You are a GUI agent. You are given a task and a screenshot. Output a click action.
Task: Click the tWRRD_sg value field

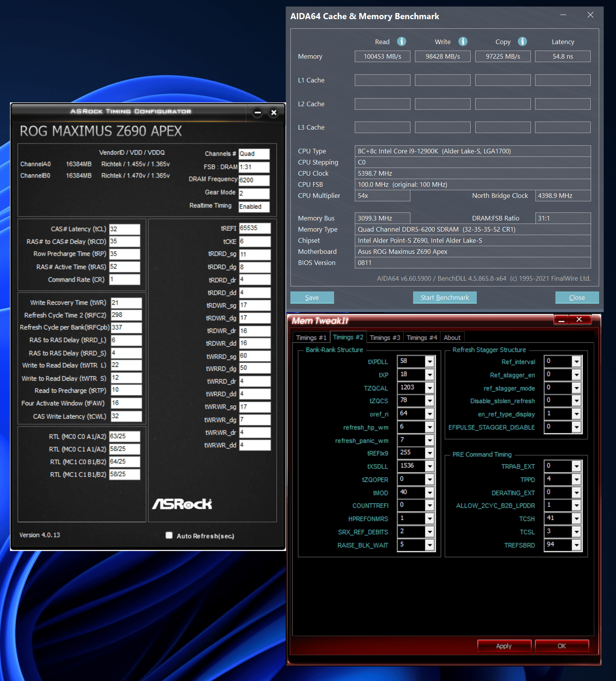coord(255,356)
